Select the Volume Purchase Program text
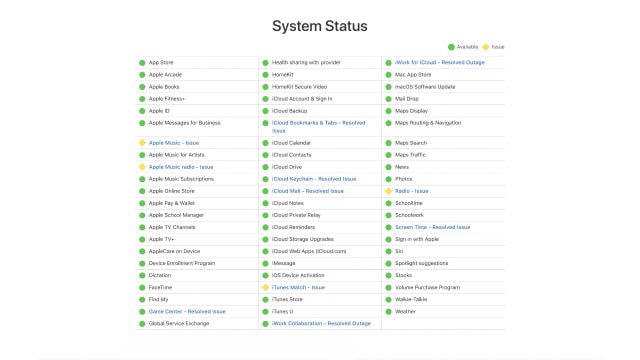 [427, 287]
